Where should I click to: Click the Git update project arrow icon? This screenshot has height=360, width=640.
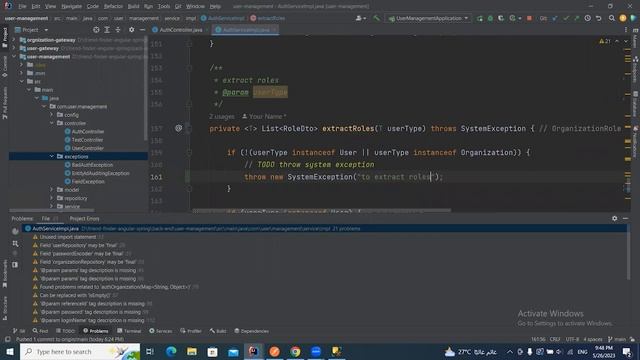tap(555, 18)
